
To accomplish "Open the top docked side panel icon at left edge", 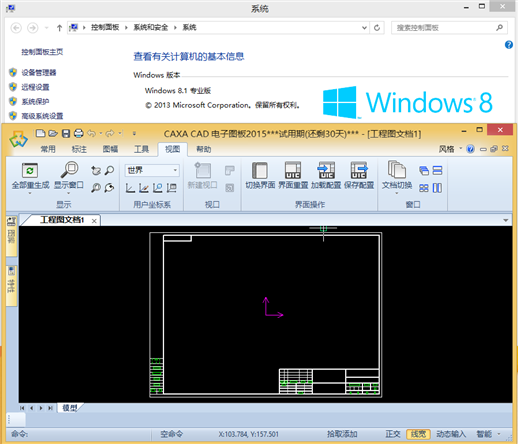I will pos(11,235).
